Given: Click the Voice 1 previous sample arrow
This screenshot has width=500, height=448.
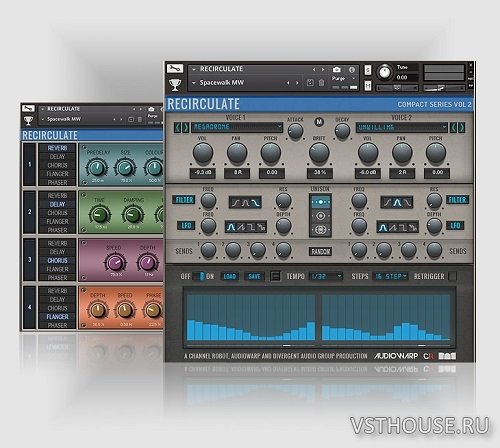Looking at the screenshot, I should [x=177, y=127].
